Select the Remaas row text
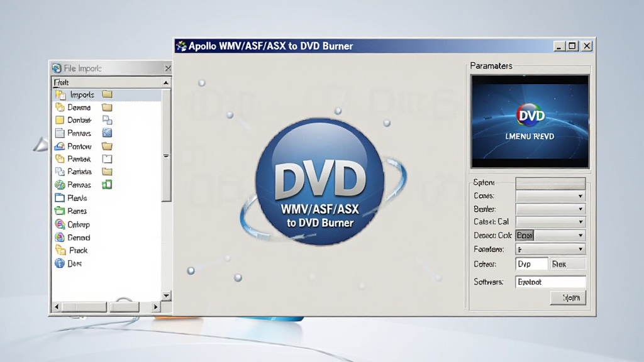This screenshot has height=362, width=644. pyautogui.click(x=79, y=185)
